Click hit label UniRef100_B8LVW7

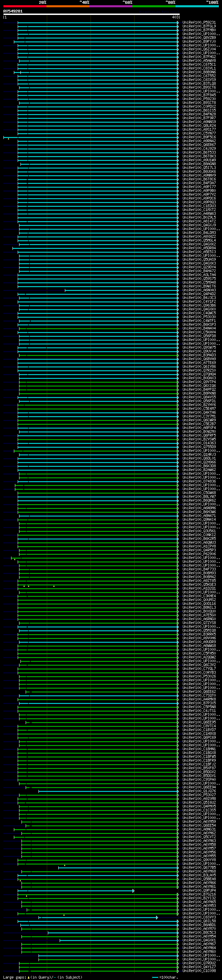click(199, 497)
